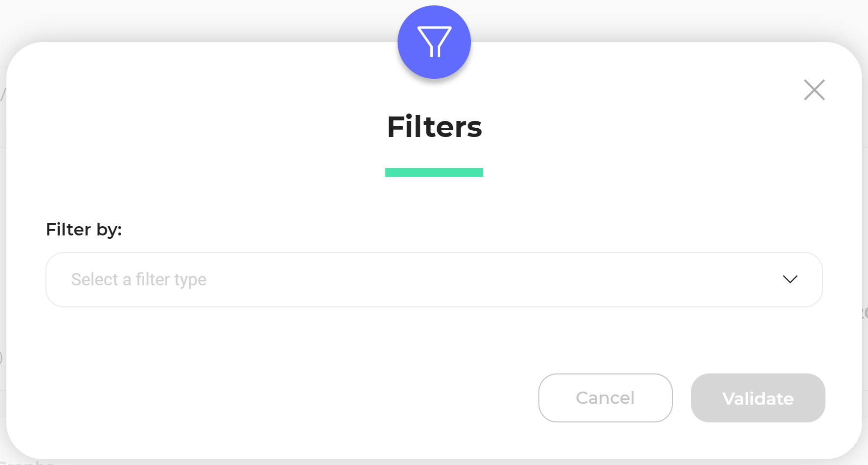Viewport: 868px width, 465px height.
Task: Click the "Filters" heading text
Action: 434,127
